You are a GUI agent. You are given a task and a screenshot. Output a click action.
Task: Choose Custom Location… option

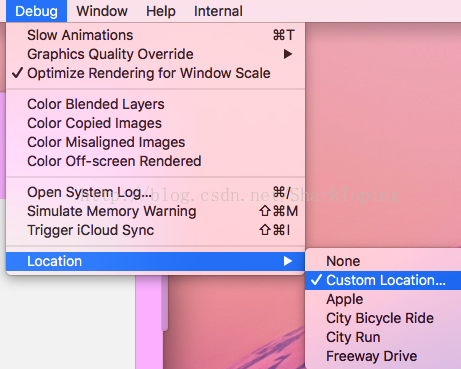383,280
